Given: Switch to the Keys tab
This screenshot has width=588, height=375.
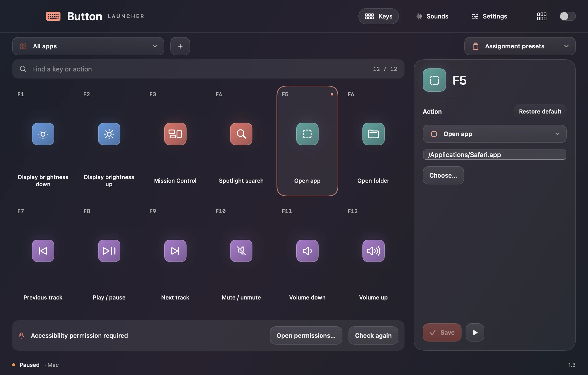Looking at the screenshot, I should pos(378,16).
